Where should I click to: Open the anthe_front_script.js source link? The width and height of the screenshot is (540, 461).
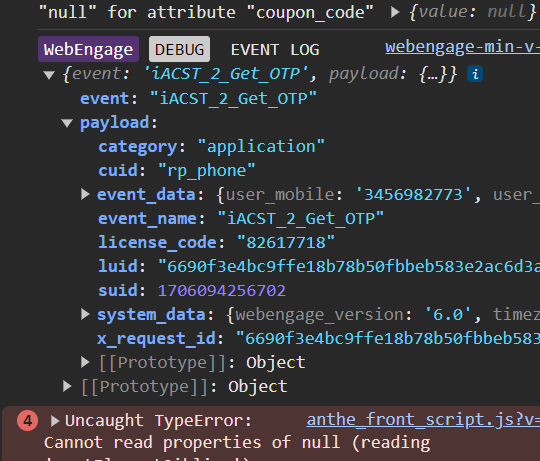pyautogui.click(x=423, y=420)
